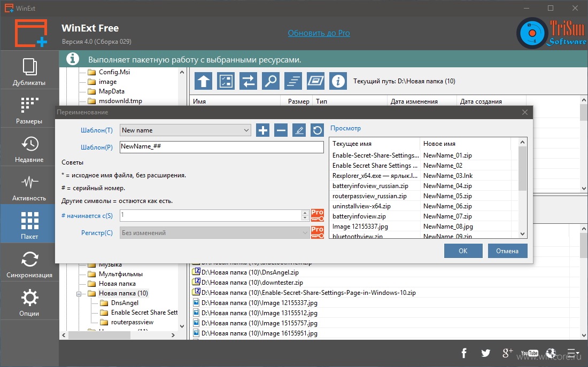Click the начинается с number field

(x=211, y=215)
